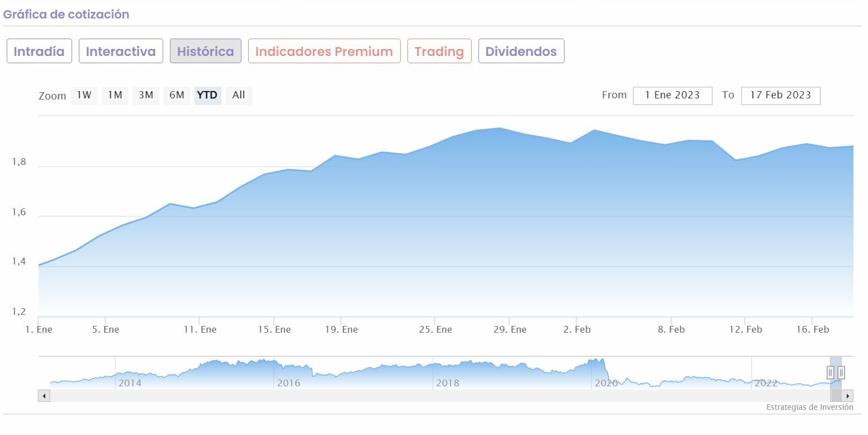This screenshot has height=435, width=868.
Task: Open the Interactiva chart tab
Action: coord(121,51)
